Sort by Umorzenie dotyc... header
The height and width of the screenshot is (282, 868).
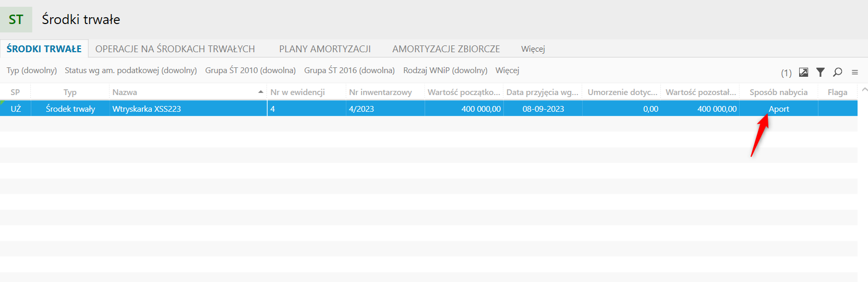[622, 92]
